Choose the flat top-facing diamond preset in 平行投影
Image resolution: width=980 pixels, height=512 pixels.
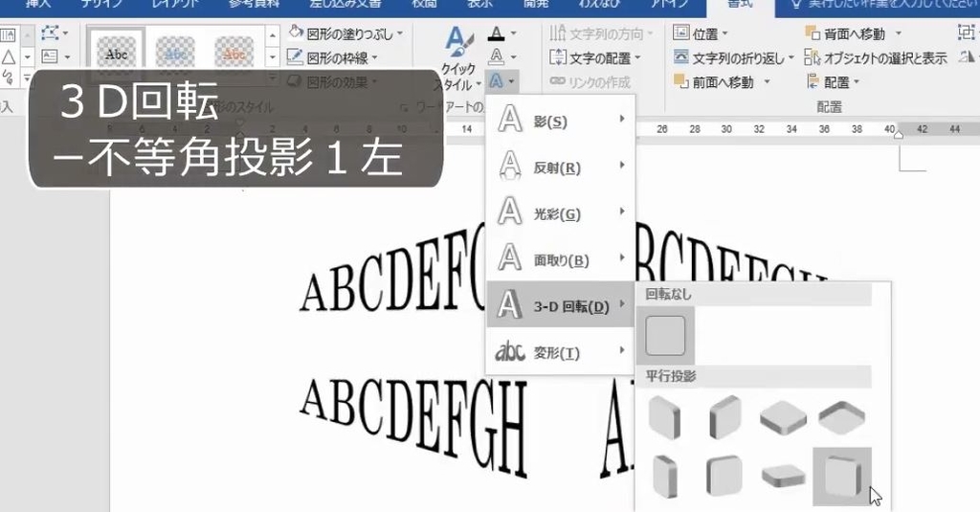click(x=783, y=417)
